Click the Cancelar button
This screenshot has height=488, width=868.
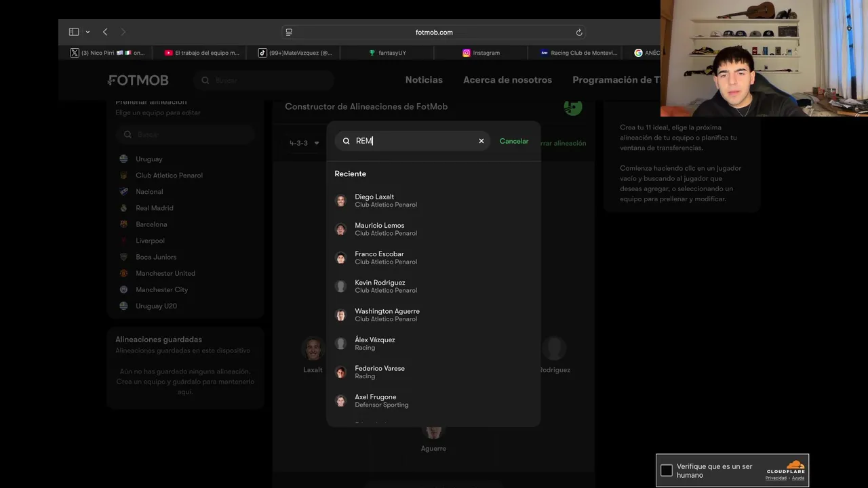click(514, 141)
